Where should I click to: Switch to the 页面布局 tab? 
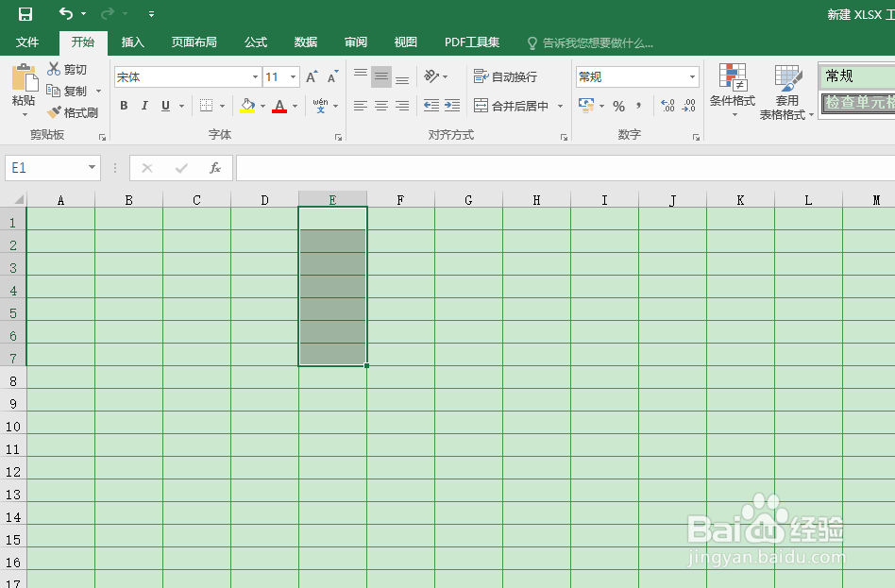[x=194, y=42]
